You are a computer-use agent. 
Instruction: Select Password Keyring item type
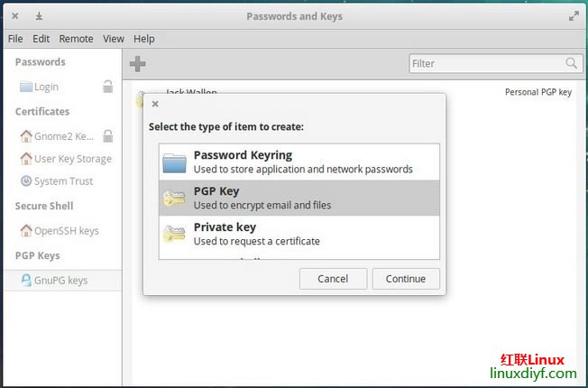coord(299,162)
